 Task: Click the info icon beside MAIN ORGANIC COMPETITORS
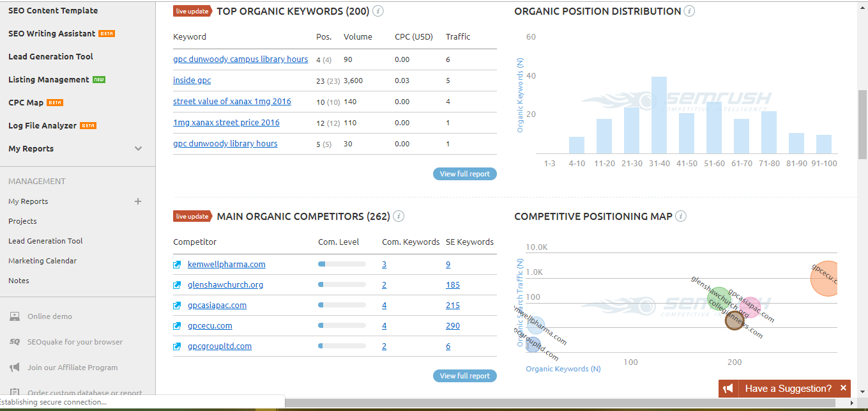[399, 216]
